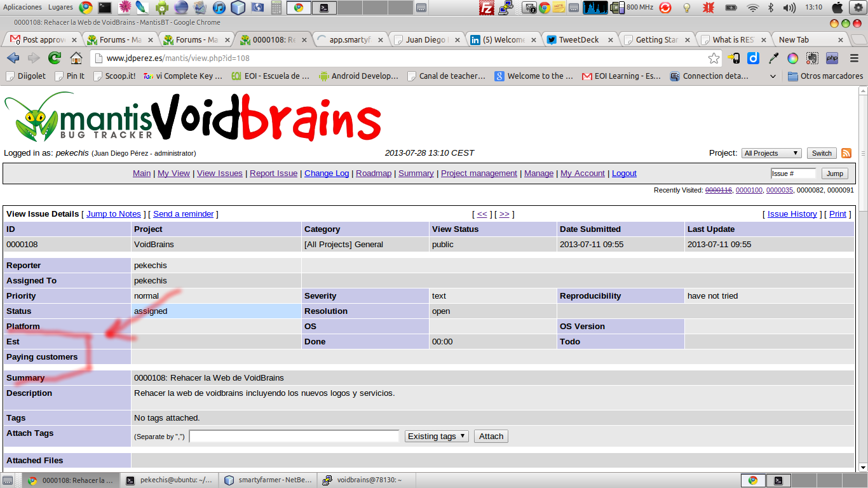Screen dimensions: 868x488
Task: Open the music player launcher icon
Action: [x=219, y=8]
